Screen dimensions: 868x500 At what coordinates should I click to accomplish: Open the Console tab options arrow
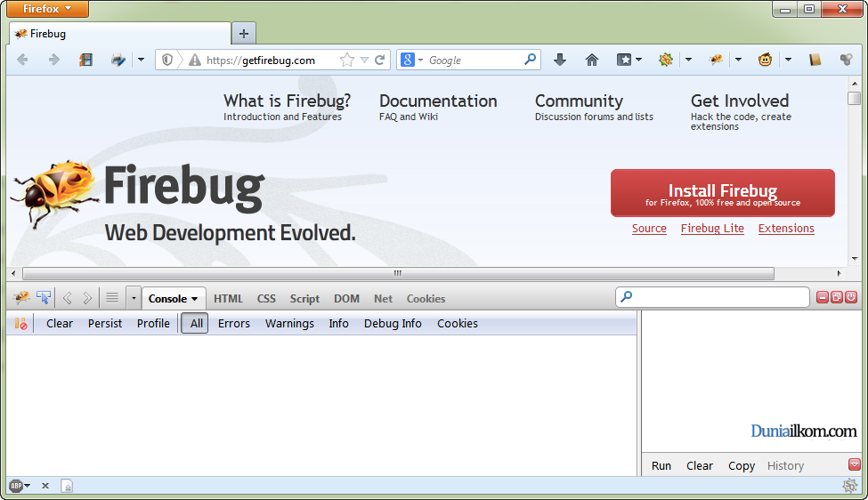[195, 299]
